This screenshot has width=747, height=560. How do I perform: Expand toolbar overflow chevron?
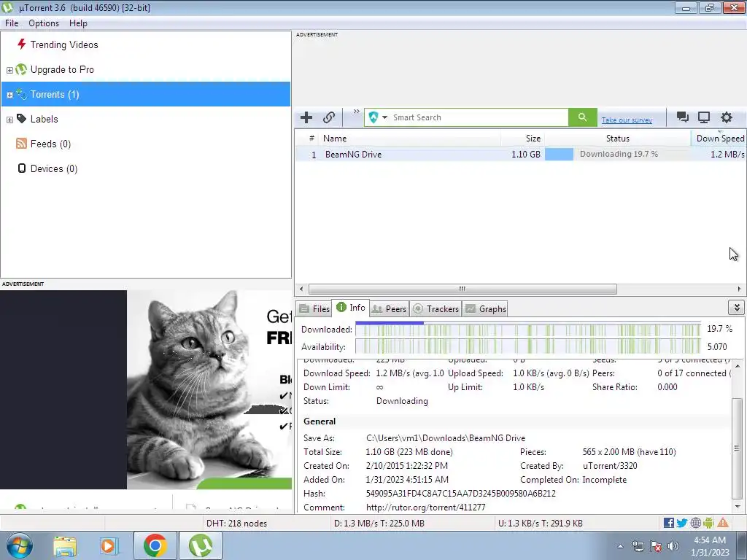[356, 112]
